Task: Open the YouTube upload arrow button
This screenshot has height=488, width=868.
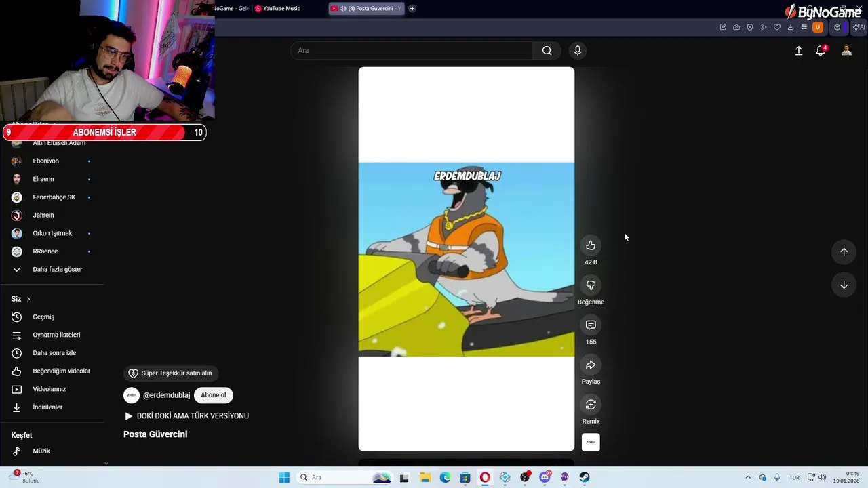Action: pos(799,51)
